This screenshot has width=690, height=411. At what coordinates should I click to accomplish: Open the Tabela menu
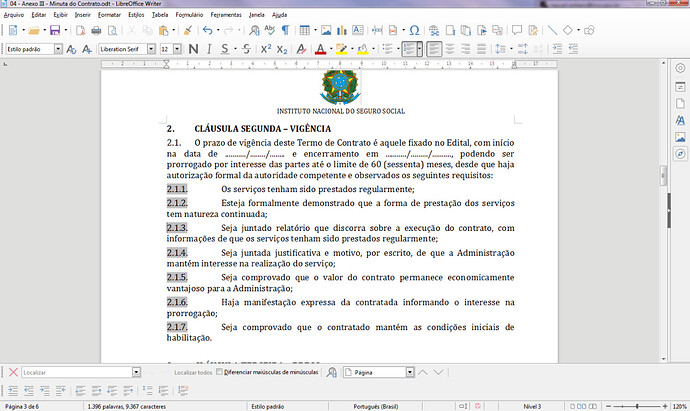click(x=160, y=15)
